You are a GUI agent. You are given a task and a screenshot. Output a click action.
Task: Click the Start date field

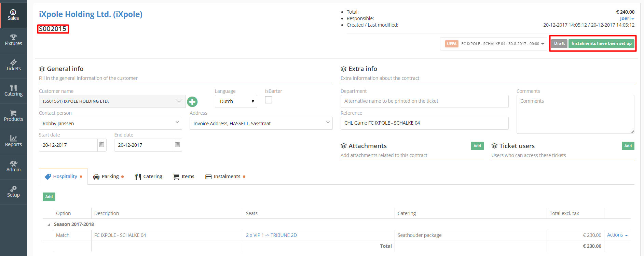tap(68, 145)
